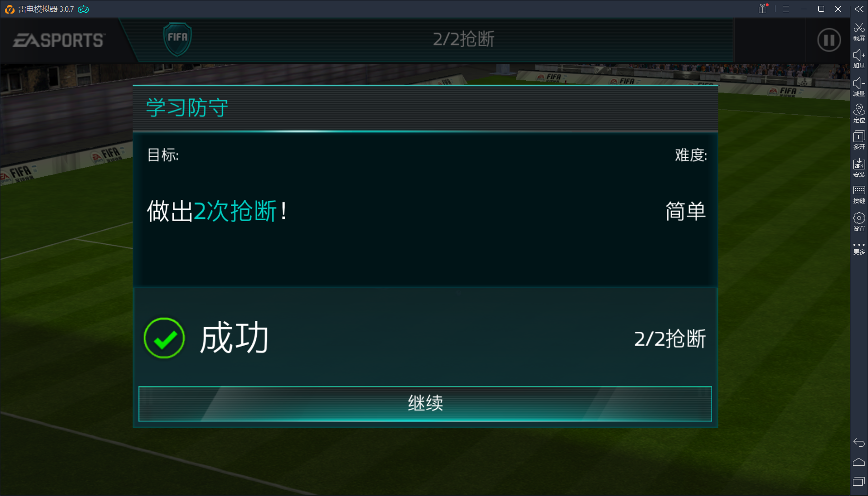Viewport: 868px width, 496px height.
Task: Pause the game with the pause icon
Action: tap(829, 40)
